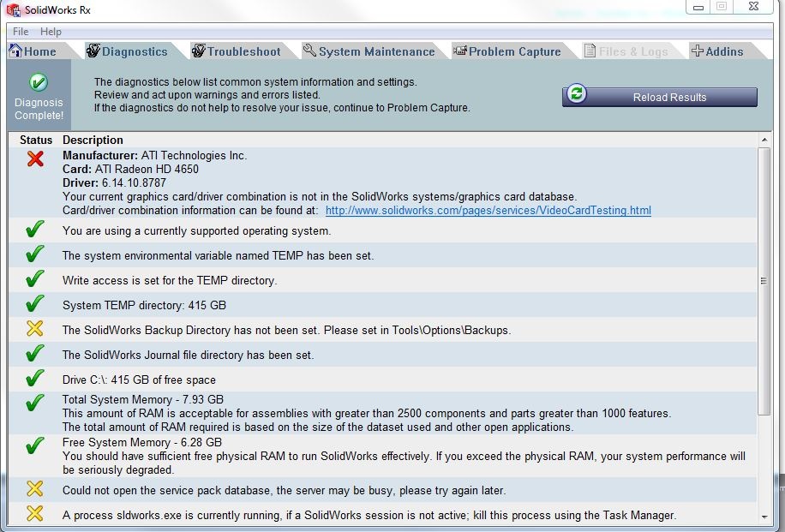Open the File menu
The image size is (785, 532).
click(x=21, y=32)
